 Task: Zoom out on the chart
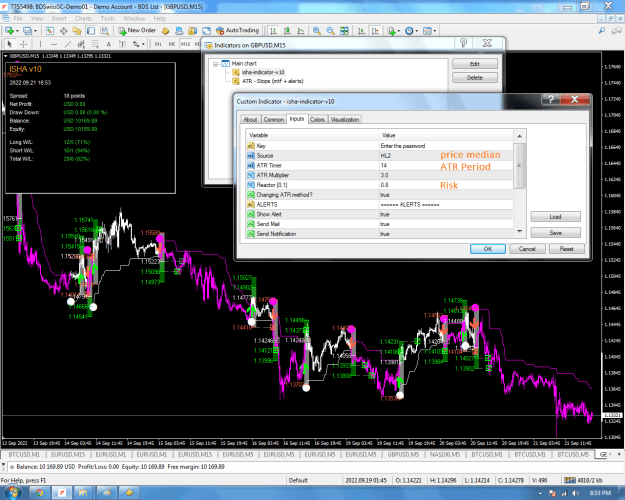point(330,31)
